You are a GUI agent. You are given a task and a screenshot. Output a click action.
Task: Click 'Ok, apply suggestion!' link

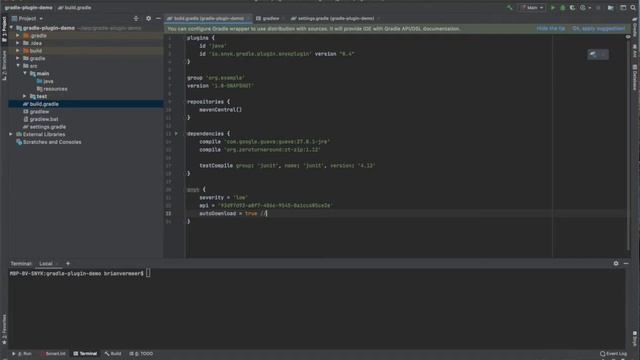[598, 29]
